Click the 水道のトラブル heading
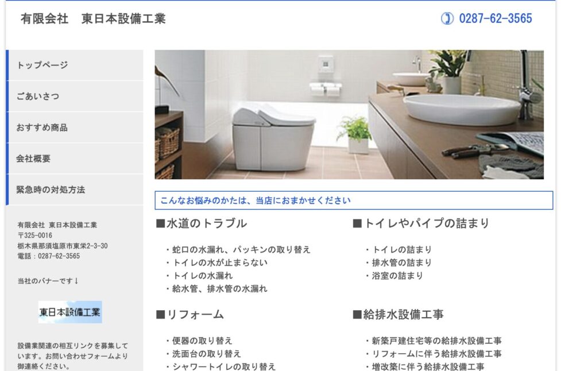The height and width of the screenshot is (371, 588). tap(202, 223)
